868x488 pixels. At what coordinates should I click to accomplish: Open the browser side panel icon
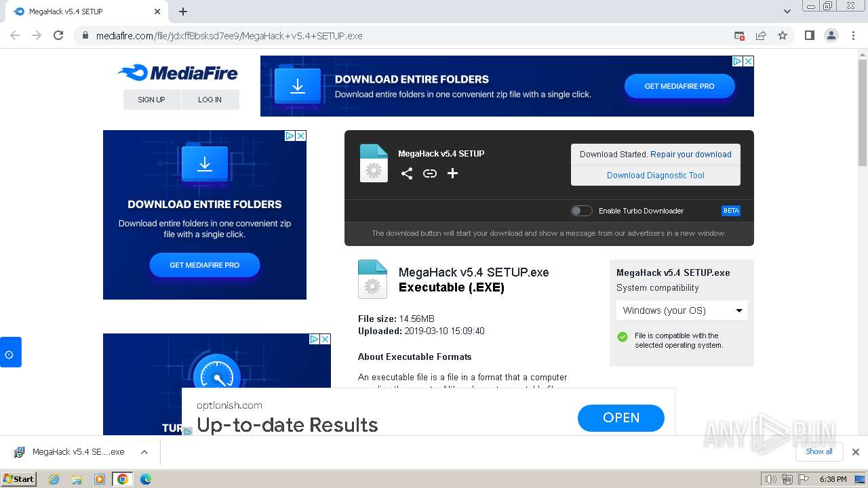pos(810,35)
